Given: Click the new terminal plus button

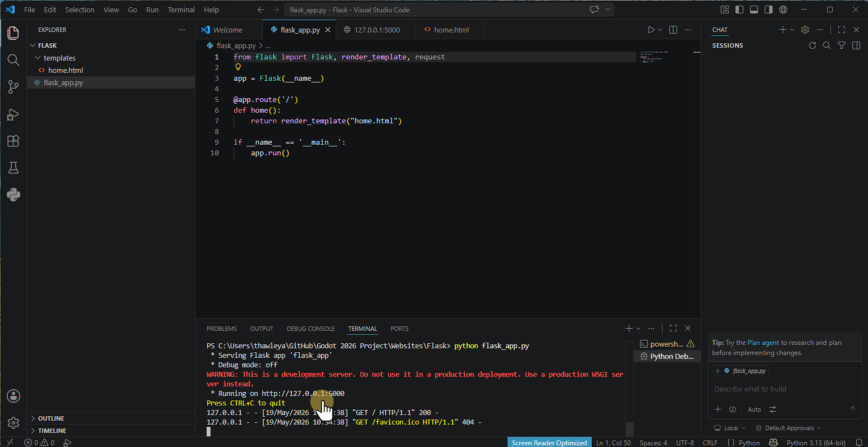Looking at the screenshot, I should (629, 329).
